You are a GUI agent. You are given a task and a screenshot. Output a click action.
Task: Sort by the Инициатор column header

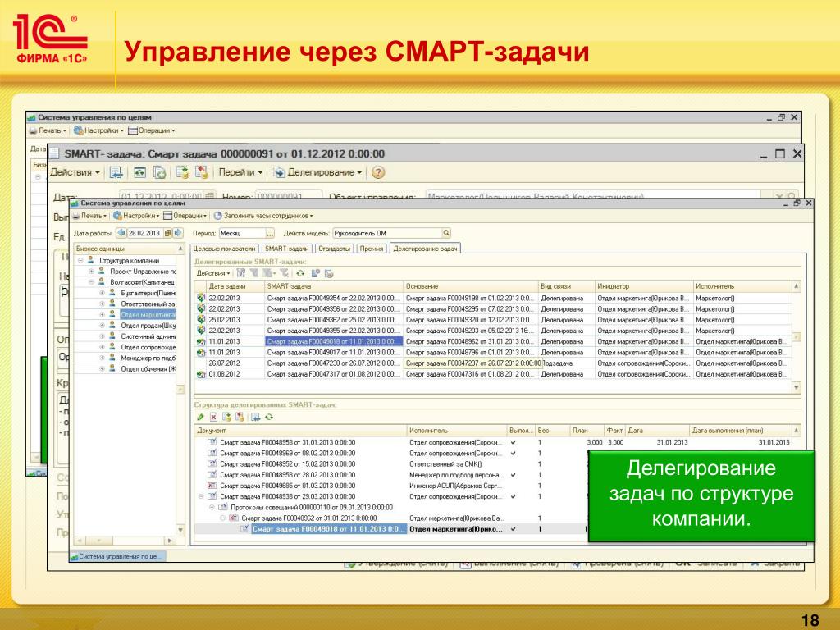(x=644, y=286)
